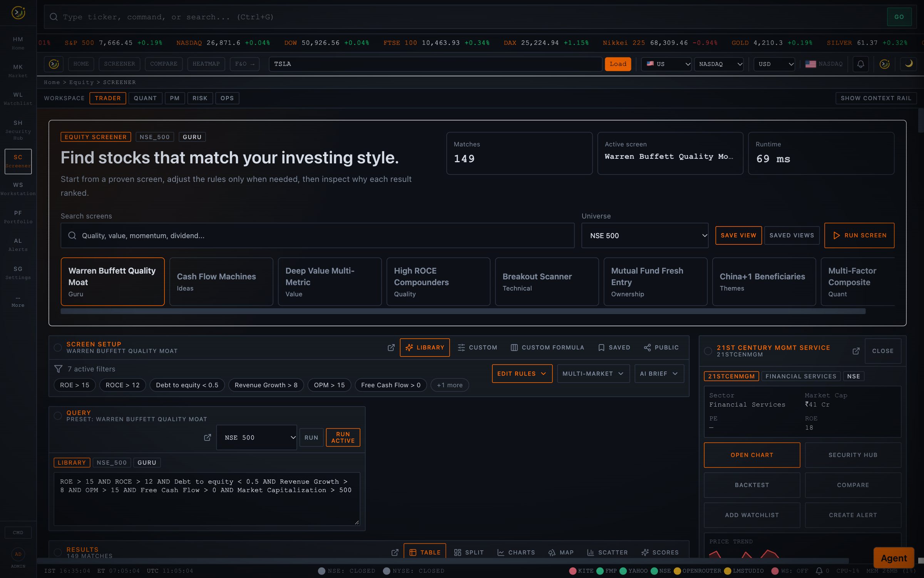Toggle the Query panel circle

[x=58, y=416]
